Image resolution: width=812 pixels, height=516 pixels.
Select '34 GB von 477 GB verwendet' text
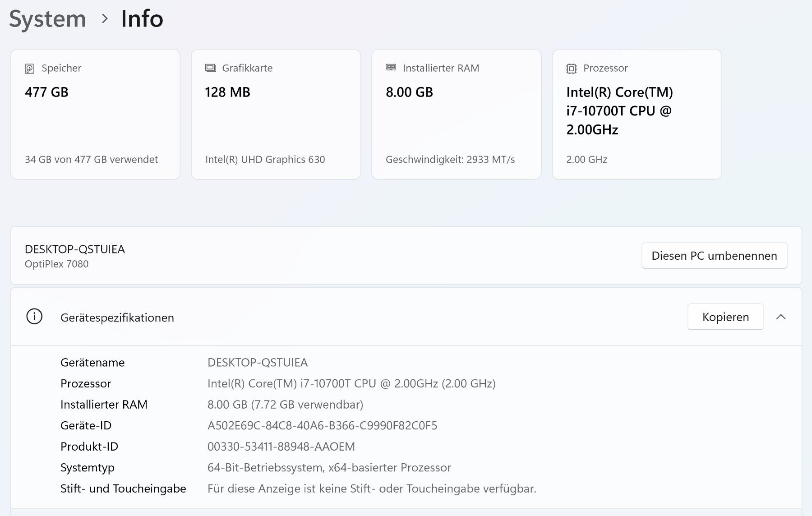point(91,160)
